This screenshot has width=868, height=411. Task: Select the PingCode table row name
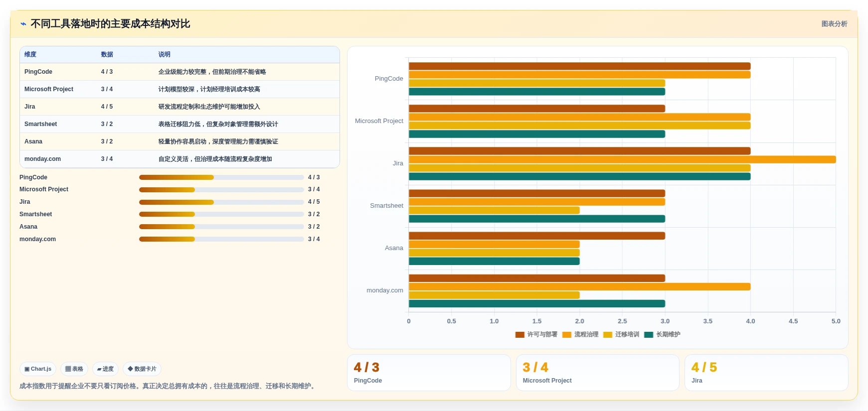[x=38, y=72]
